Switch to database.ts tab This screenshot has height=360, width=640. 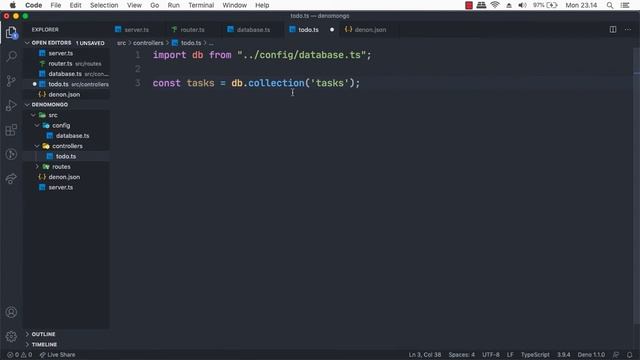(253, 29)
